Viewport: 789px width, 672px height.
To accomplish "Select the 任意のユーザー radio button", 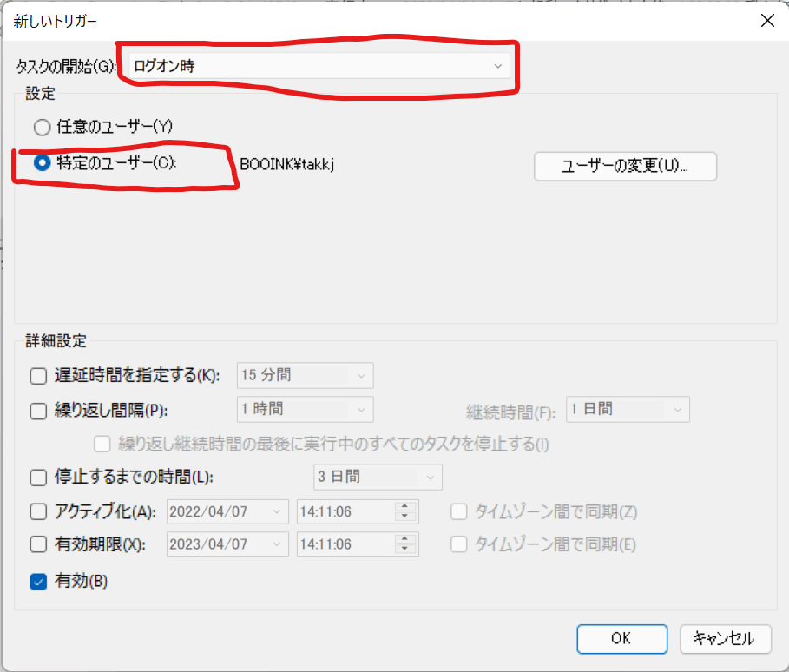I will [43, 127].
